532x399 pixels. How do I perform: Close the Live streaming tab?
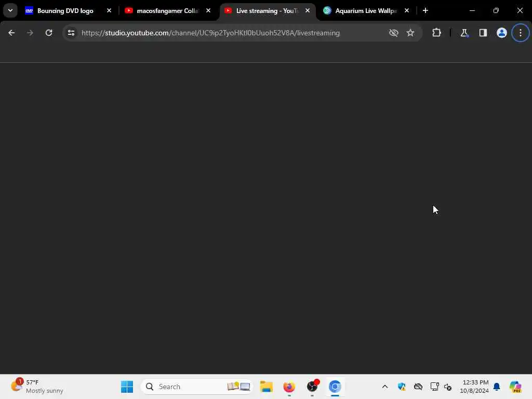point(308,10)
